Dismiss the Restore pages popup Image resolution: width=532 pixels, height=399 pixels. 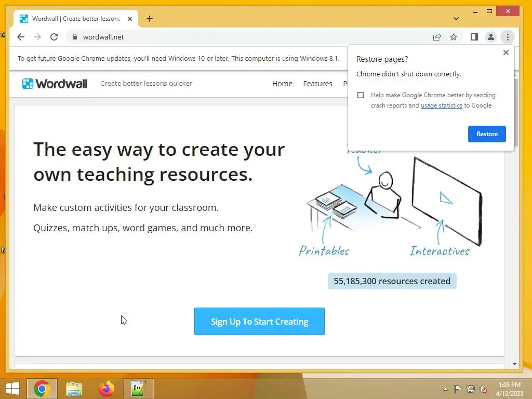pyautogui.click(x=506, y=52)
